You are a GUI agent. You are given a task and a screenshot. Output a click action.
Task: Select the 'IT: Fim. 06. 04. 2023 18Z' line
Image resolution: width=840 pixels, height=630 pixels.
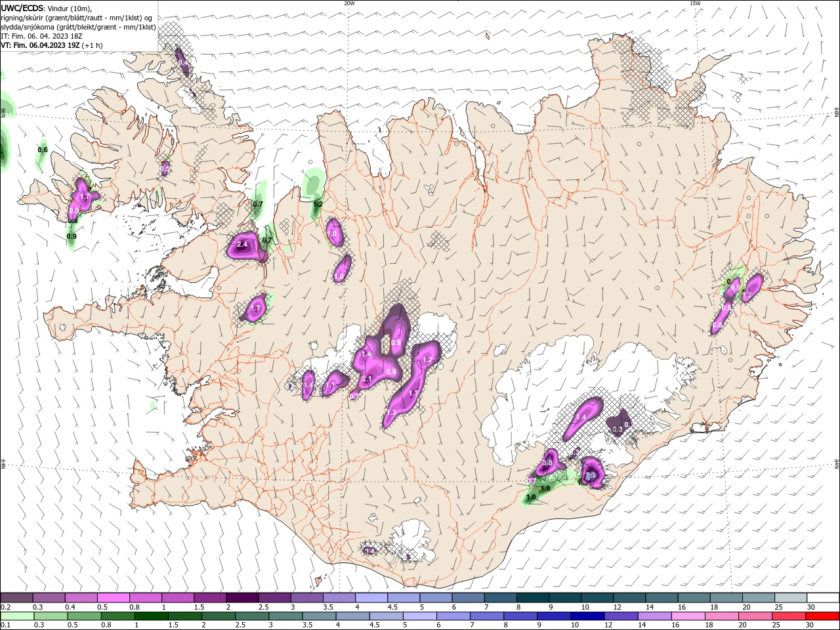pyautogui.click(x=41, y=36)
